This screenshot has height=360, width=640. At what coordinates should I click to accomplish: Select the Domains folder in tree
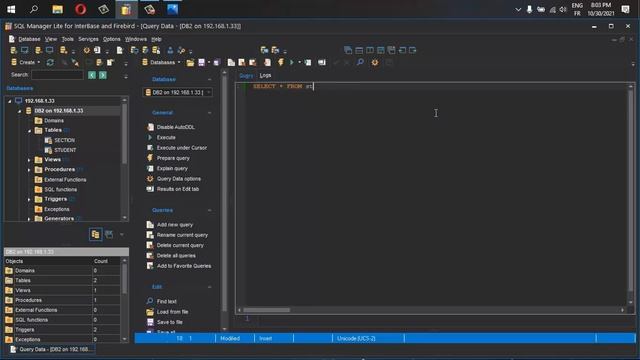pos(54,121)
